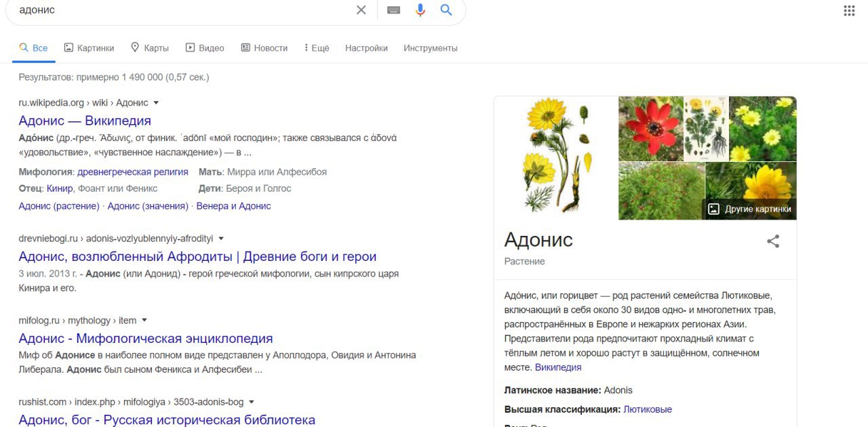The height and width of the screenshot is (427, 868).
Task: Open the on-screen keyboard input tool
Action: coord(393,10)
